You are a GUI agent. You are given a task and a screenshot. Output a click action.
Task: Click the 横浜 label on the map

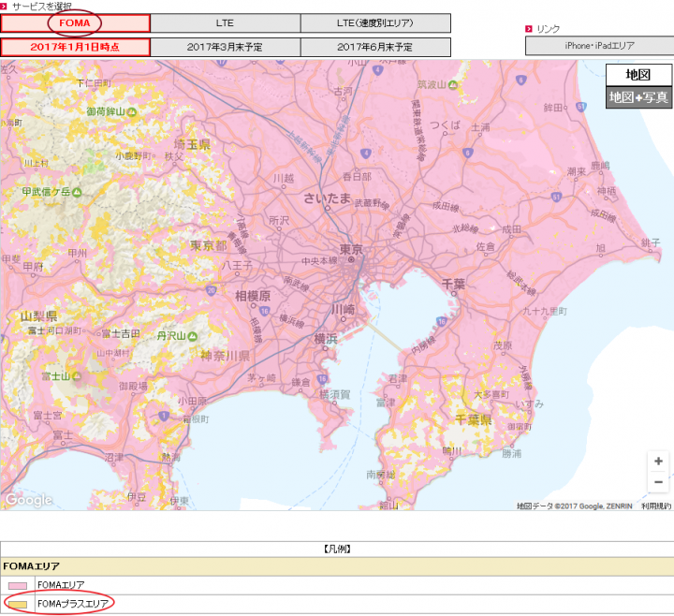(326, 339)
